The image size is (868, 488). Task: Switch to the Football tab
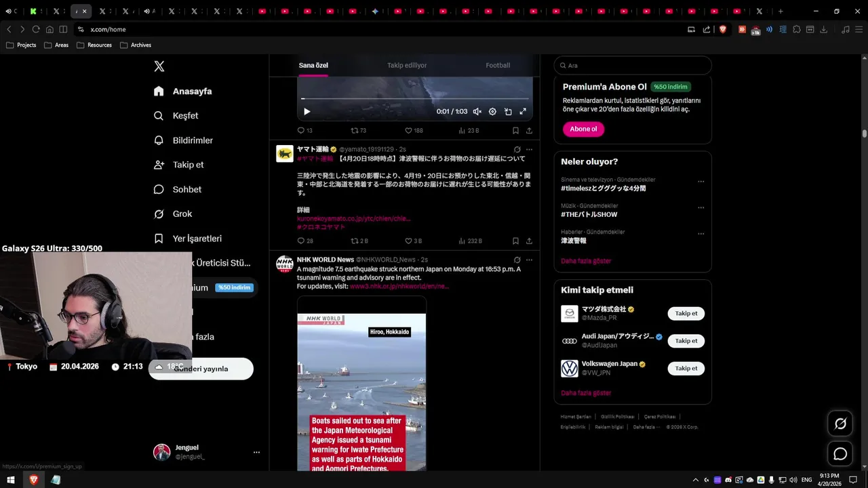tap(498, 65)
